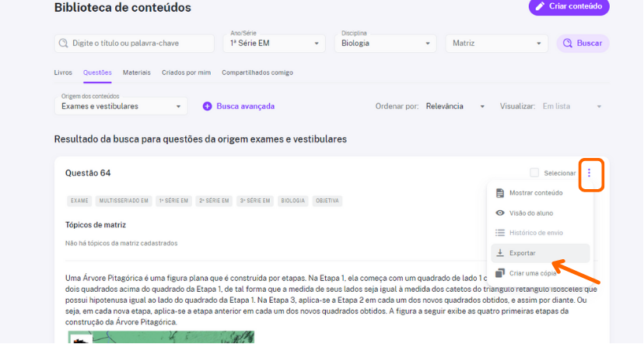Open the Ordenar por Relevância dropdown
The image size is (644, 344).
pyautogui.click(x=455, y=106)
